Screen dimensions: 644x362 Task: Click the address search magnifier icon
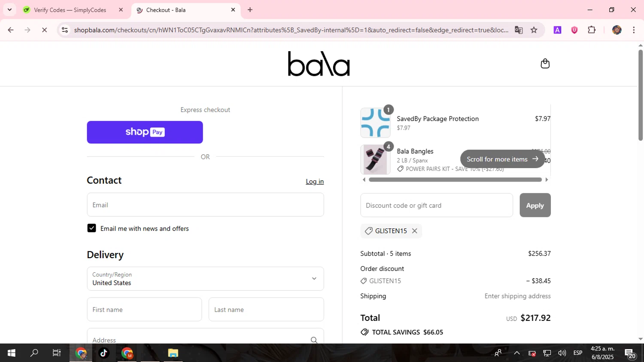[314, 340]
